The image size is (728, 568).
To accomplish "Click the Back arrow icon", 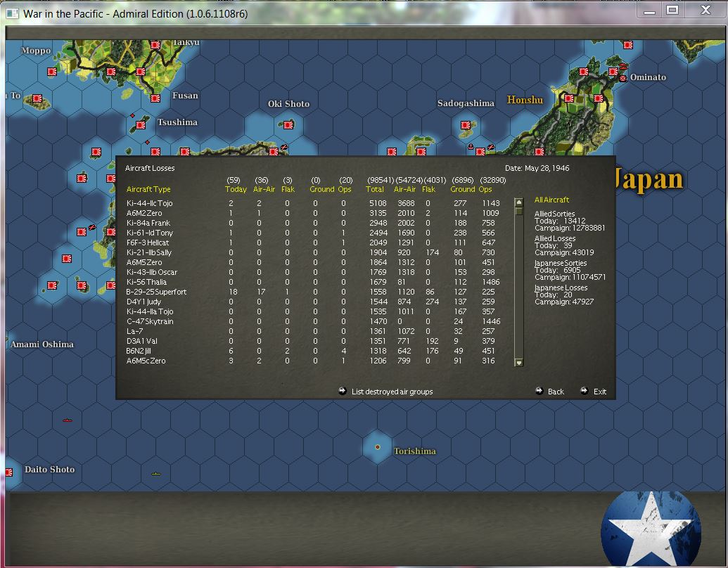I will coord(539,391).
